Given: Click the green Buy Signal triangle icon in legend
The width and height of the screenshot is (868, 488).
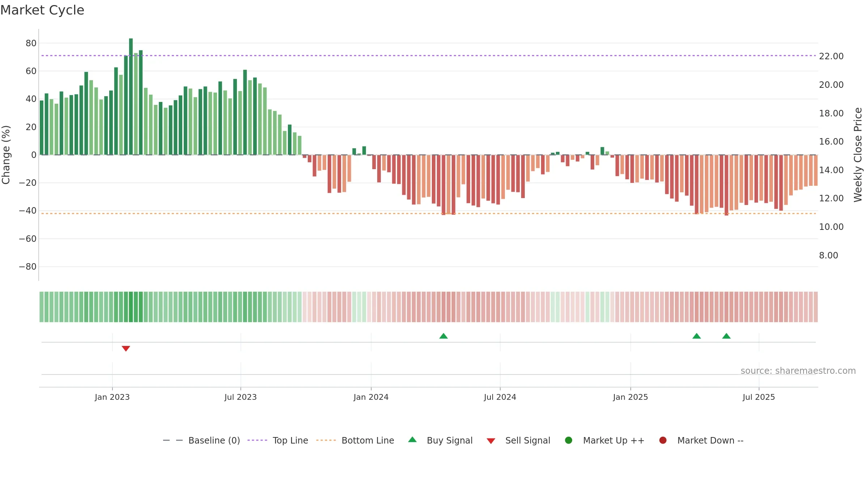Looking at the screenshot, I should click(412, 440).
